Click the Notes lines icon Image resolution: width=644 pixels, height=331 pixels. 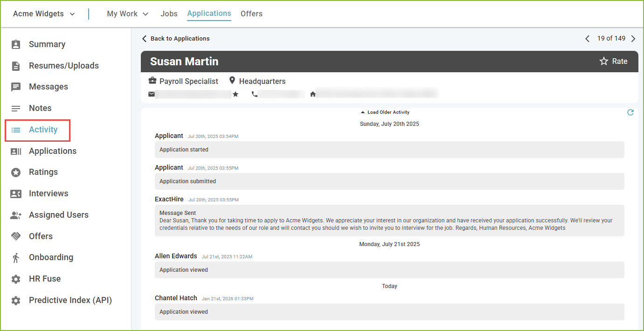[16, 108]
